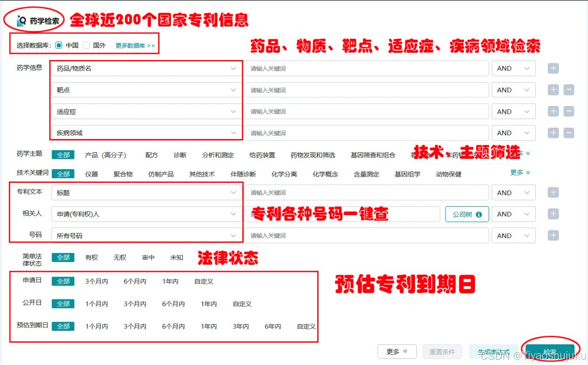Choose 自定义 for 预估到期日
This screenshot has height=365, width=588.
click(x=306, y=326)
